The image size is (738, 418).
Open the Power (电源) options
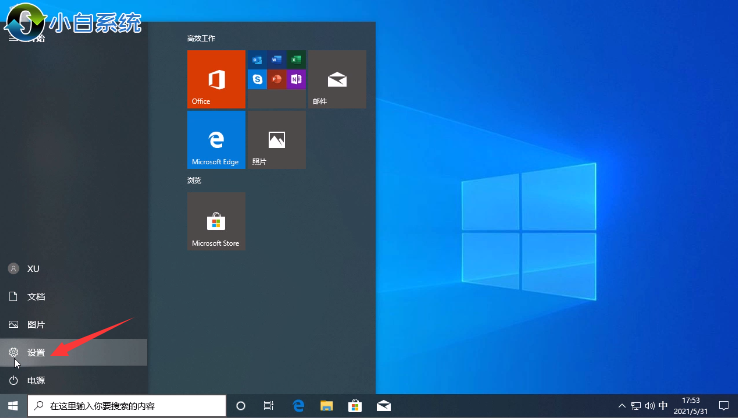[x=35, y=381]
